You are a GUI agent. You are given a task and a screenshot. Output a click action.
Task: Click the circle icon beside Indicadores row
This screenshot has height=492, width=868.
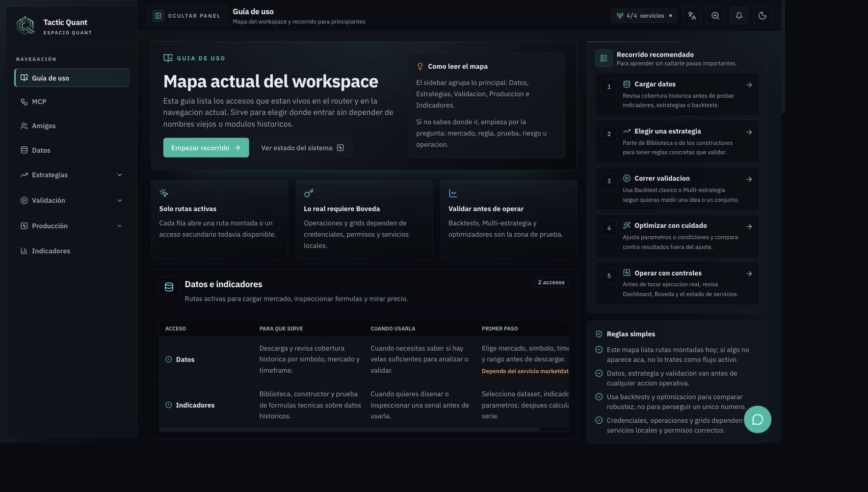pyautogui.click(x=169, y=405)
